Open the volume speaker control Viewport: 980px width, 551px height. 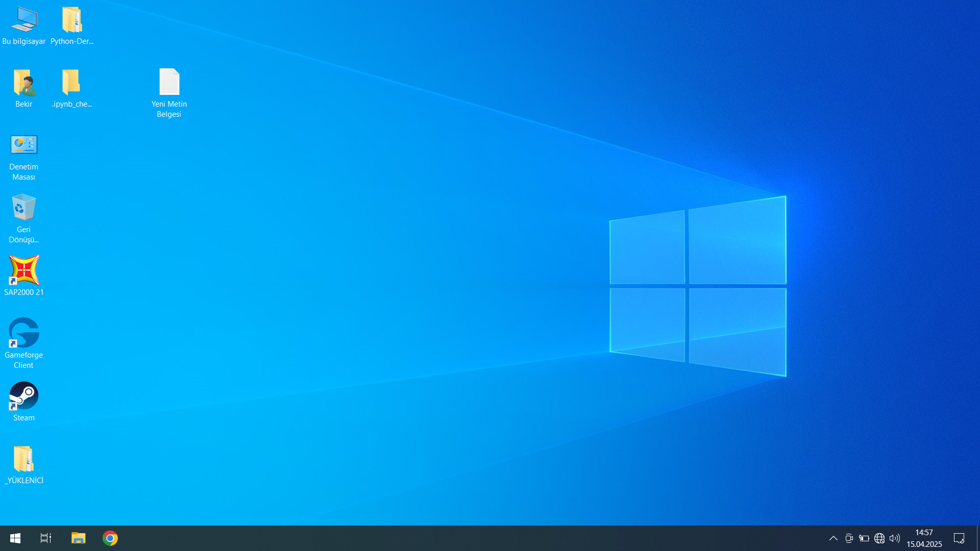[x=894, y=538]
